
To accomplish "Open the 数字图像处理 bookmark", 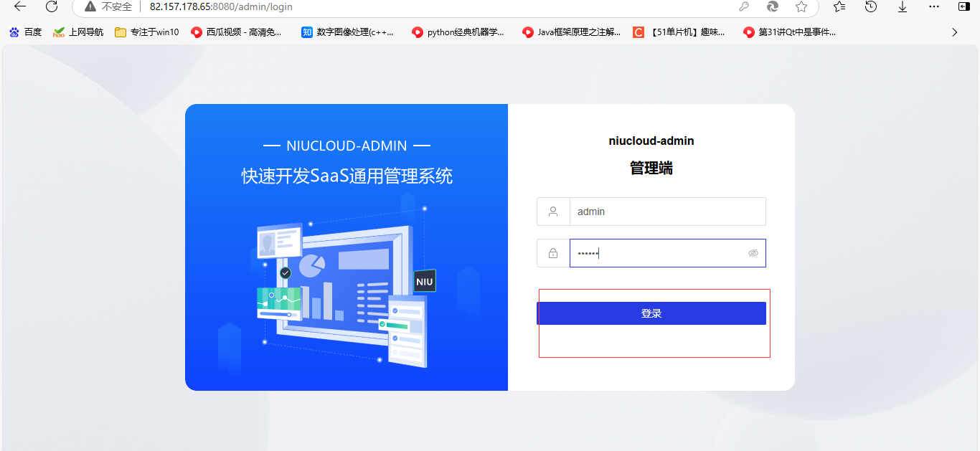I will coord(348,32).
